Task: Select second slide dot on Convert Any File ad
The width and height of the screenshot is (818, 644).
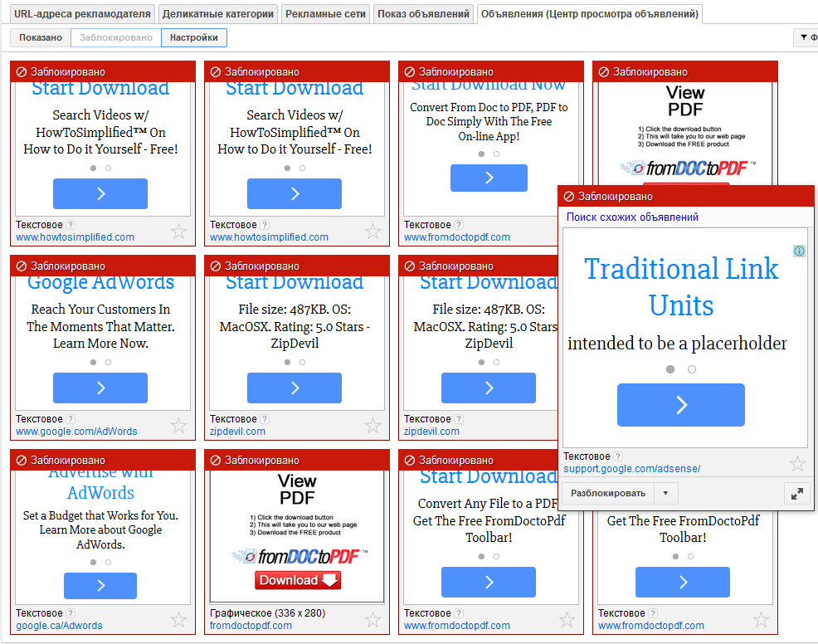Action: (497, 556)
